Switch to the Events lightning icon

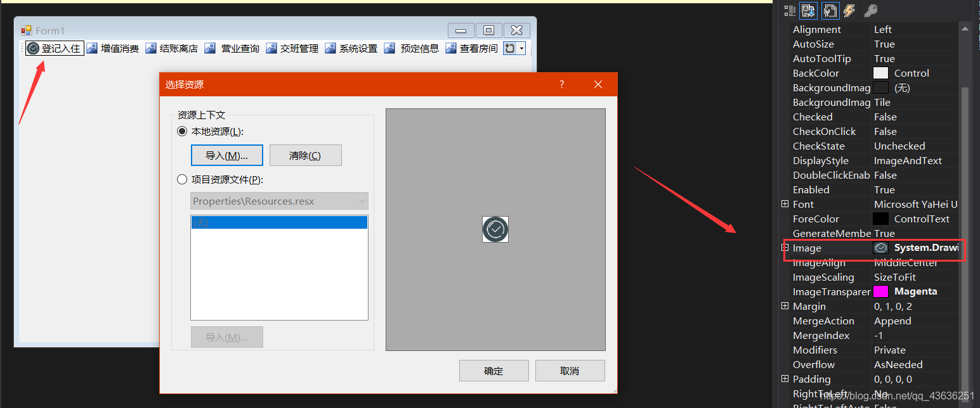click(849, 10)
